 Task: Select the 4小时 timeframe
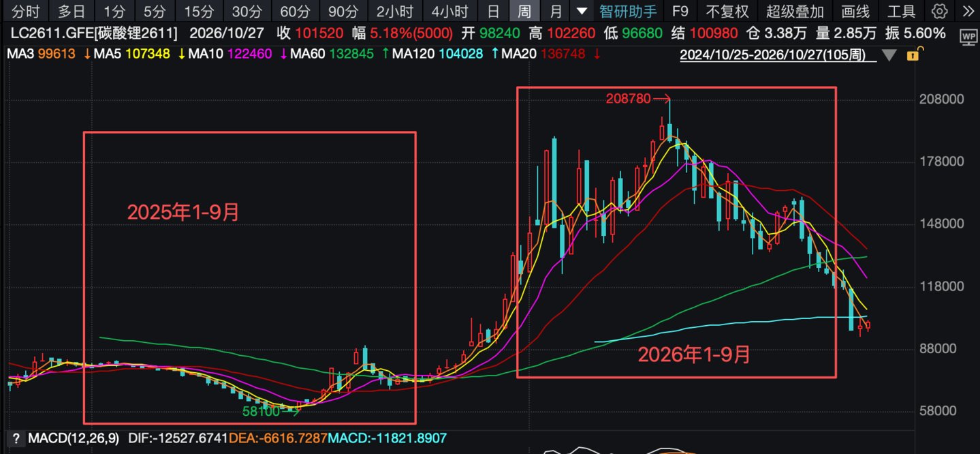pyautogui.click(x=449, y=12)
